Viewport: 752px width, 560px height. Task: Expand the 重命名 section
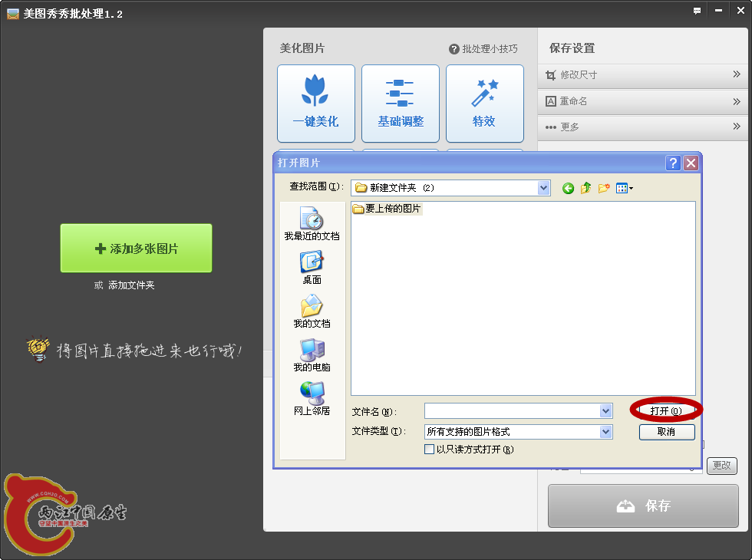[x=737, y=101]
